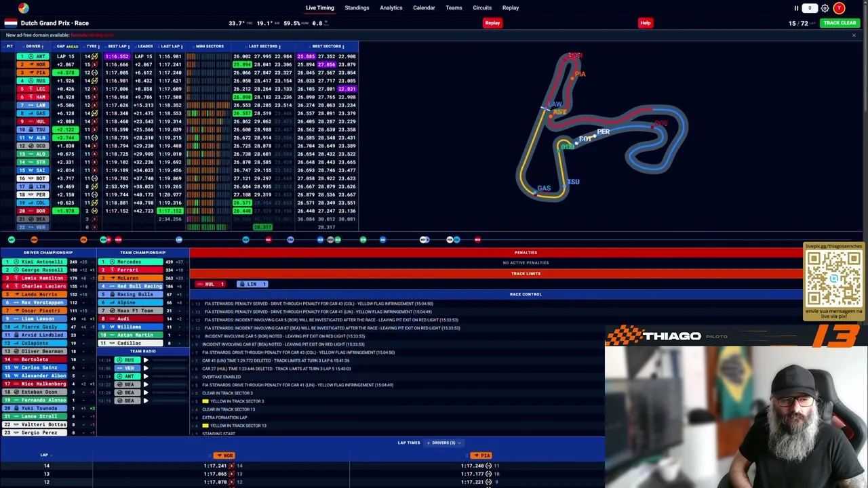
Task: Sort by the Best Sectors column
Action: pos(328,46)
